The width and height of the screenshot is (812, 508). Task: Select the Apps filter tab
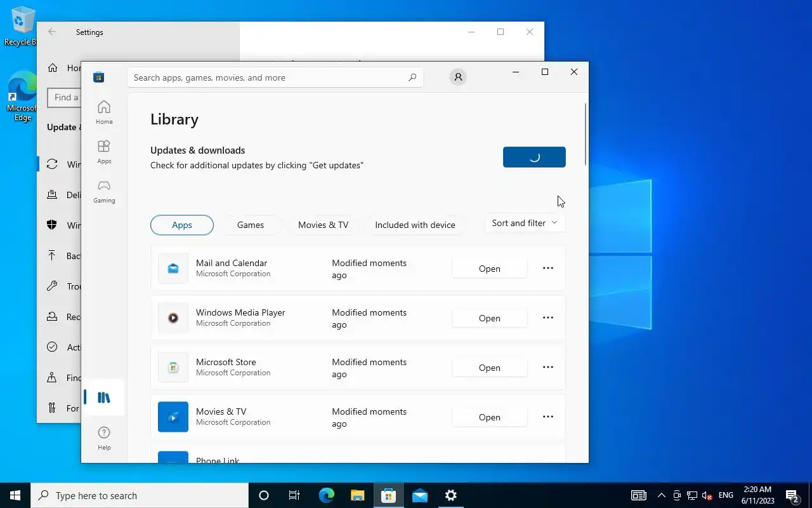tap(182, 225)
